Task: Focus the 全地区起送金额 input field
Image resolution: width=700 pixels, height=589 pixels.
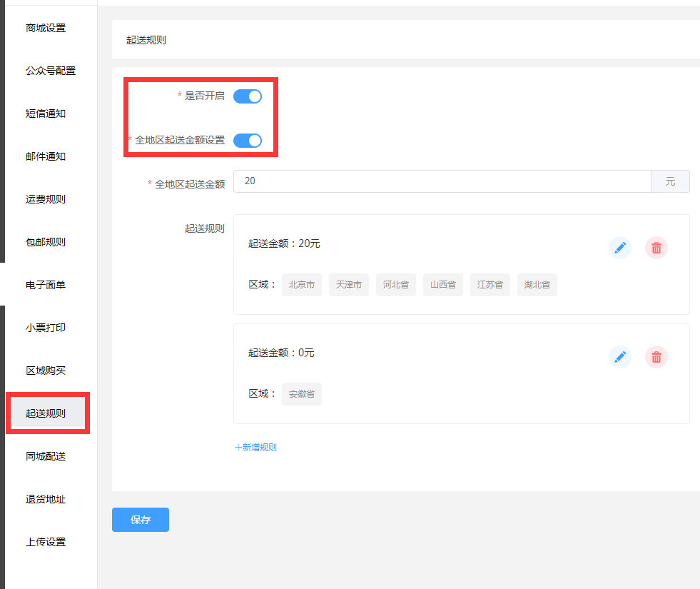Action: pos(442,181)
